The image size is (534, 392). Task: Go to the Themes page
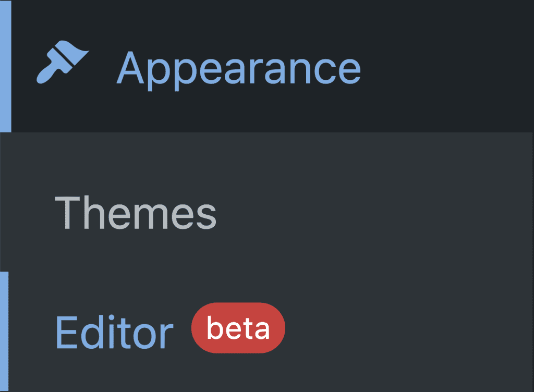click(135, 213)
